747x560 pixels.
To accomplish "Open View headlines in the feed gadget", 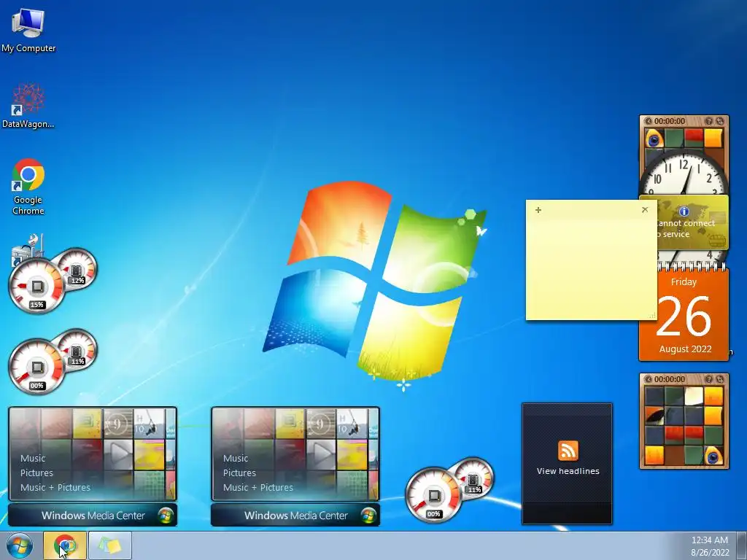I will (x=568, y=471).
